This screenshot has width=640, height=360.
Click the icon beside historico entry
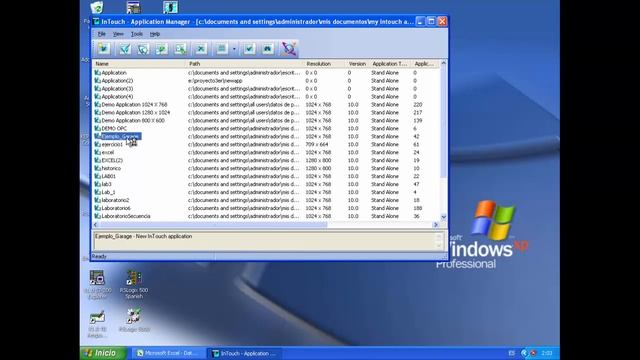pos(97,168)
